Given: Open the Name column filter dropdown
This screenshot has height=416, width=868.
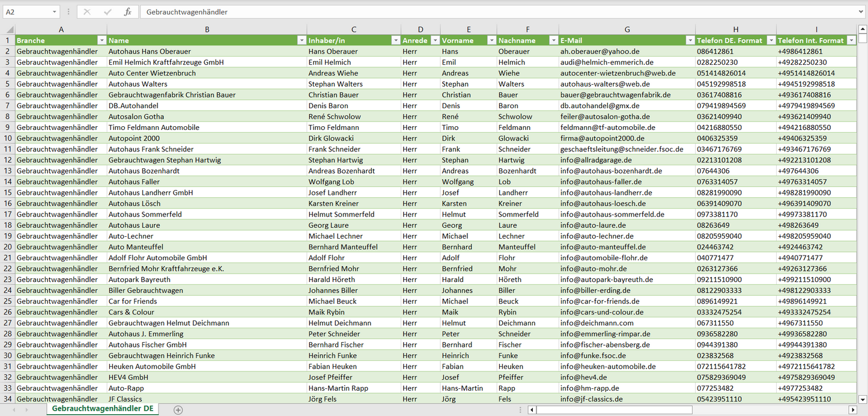Looking at the screenshot, I should [301, 40].
